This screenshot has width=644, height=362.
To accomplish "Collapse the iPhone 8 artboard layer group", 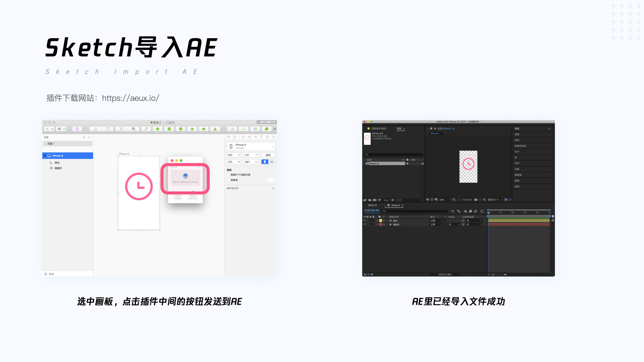I will point(45,156).
